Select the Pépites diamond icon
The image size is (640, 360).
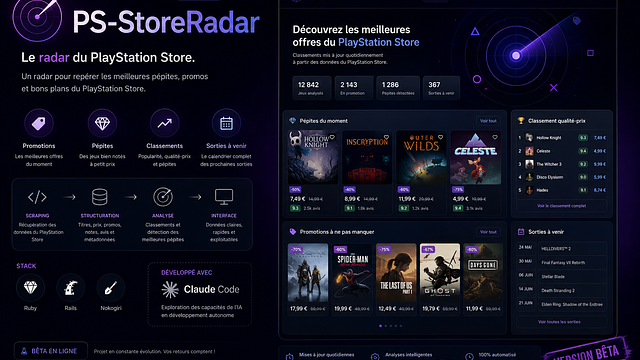tap(102, 123)
